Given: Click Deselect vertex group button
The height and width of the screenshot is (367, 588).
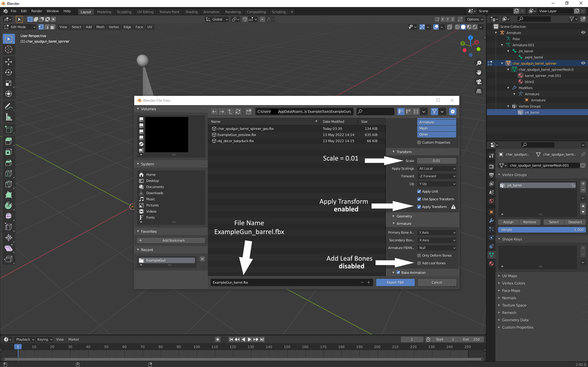Looking at the screenshot, I should tap(575, 222).
